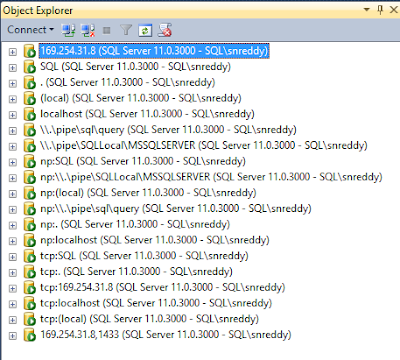The image size is (400, 360).
Task: Click server icon beside \\.\pipe\SQLLocal\MSSQLSERVER row
Action: [x=29, y=146]
